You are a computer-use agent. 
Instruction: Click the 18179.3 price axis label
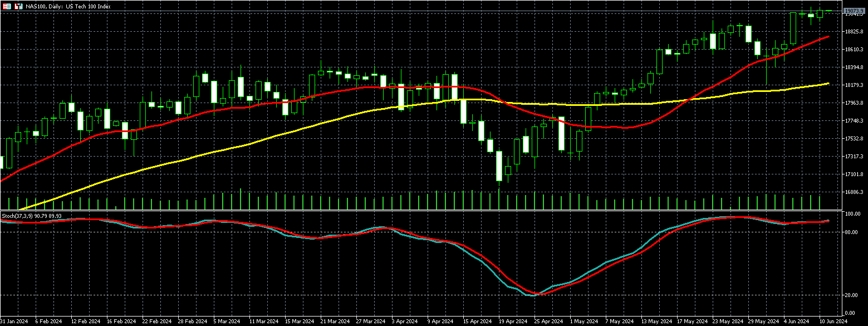click(x=854, y=85)
